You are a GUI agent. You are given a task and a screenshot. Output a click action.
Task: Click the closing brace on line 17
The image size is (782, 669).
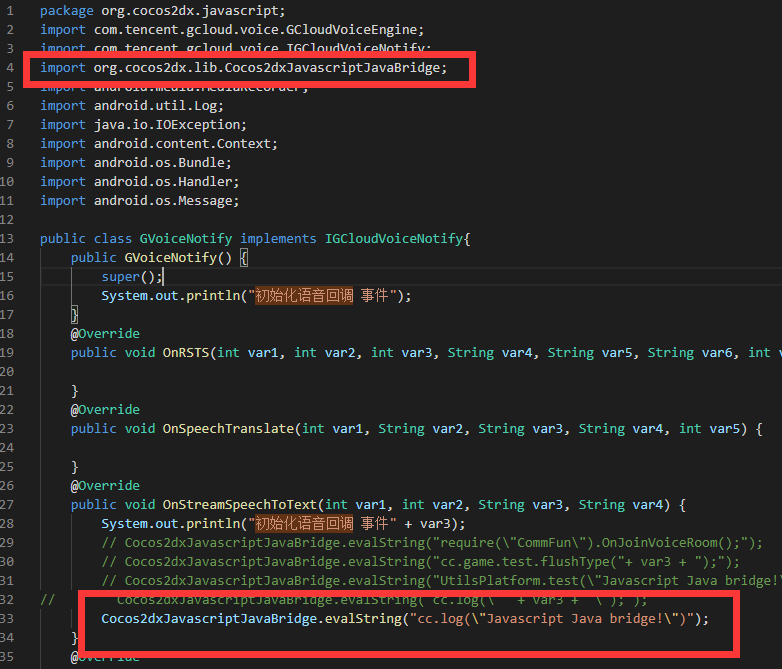75,315
